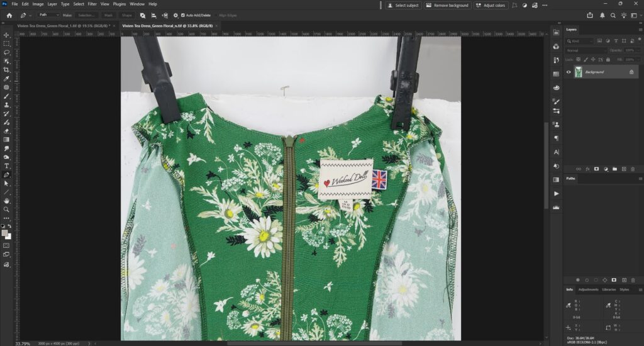Click the Home icon in options bar

point(9,15)
